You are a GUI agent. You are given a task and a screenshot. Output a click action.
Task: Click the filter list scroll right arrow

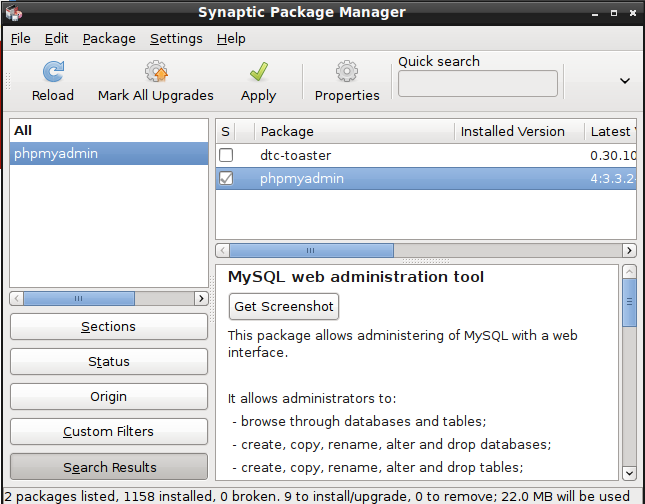tap(201, 298)
